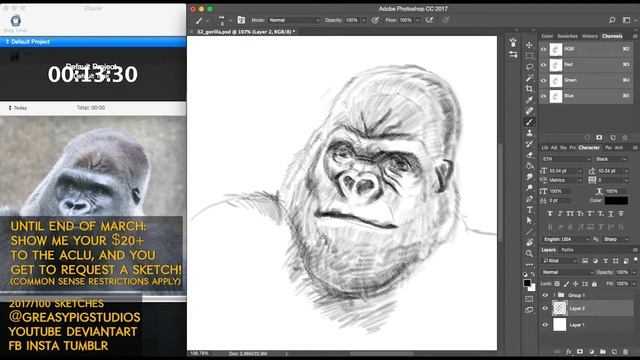Image resolution: width=640 pixels, height=360 pixels.
Task: Open the brush settings panel icon in options bar
Action: click(241, 20)
